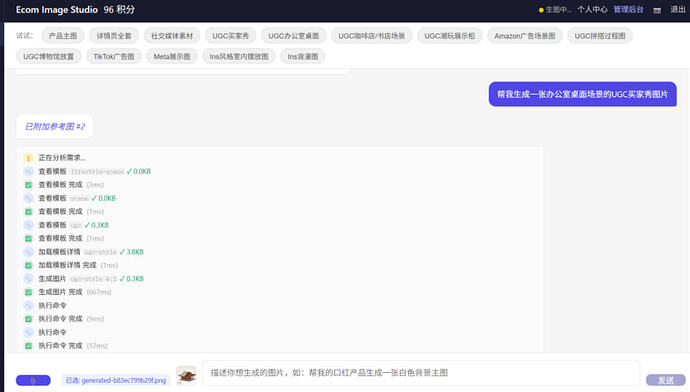Click green check beside 生成图片 完成 (667ms)

29,292
